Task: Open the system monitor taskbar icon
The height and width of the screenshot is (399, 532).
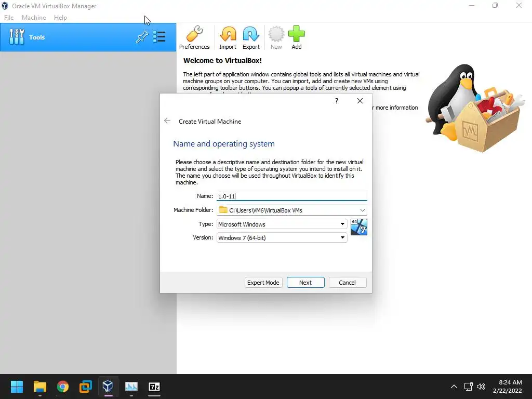Action: pos(131,387)
